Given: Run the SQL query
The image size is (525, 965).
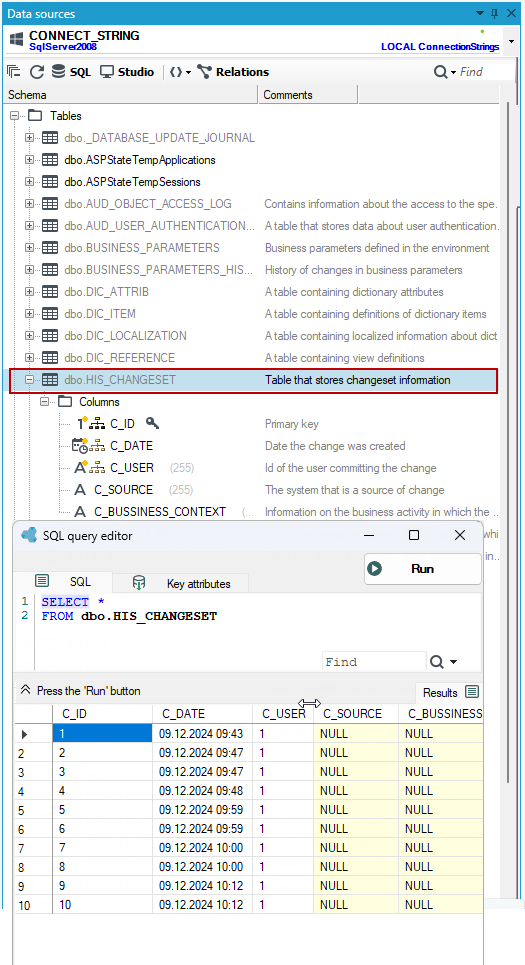Looking at the screenshot, I should pyautogui.click(x=422, y=569).
